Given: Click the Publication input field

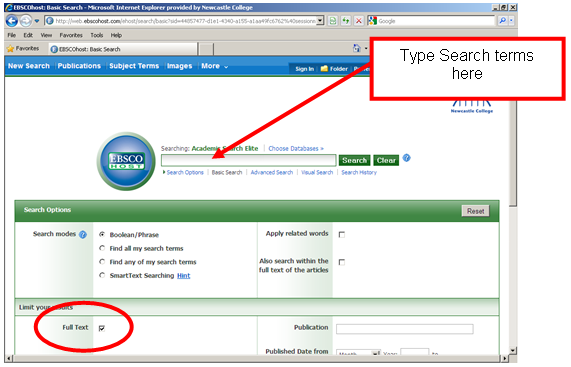Looking at the screenshot, I should pyautogui.click(x=405, y=329).
